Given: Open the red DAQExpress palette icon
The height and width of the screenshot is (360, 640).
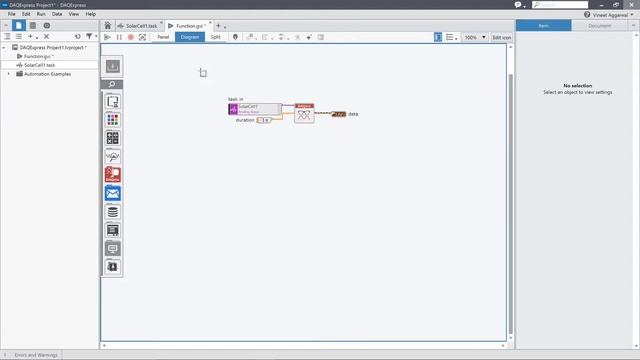Looking at the screenshot, I should [113, 175].
